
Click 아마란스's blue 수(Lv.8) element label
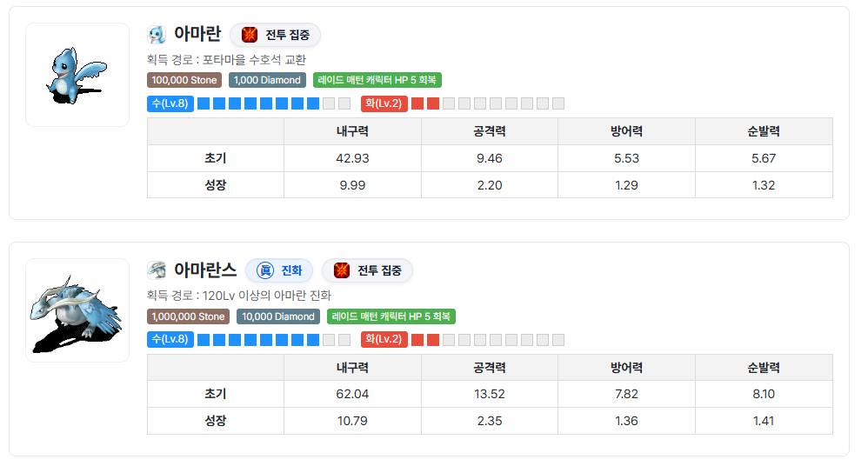(x=170, y=339)
